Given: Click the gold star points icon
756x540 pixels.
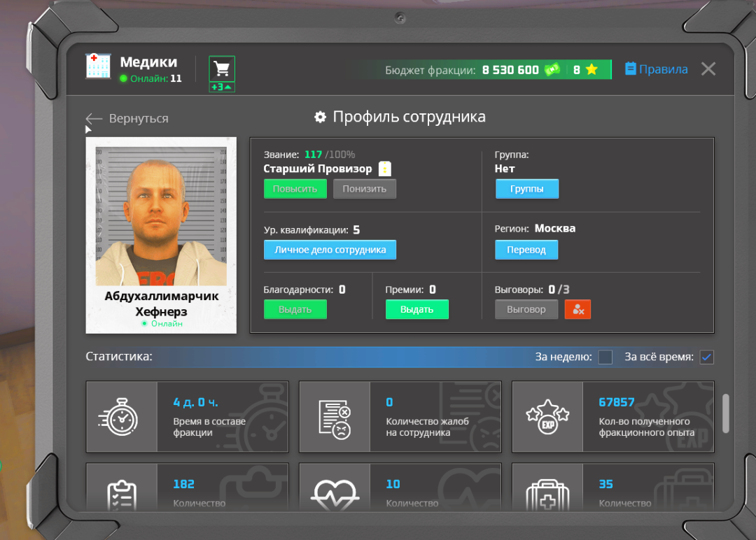Looking at the screenshot, I should click(592, 70).
